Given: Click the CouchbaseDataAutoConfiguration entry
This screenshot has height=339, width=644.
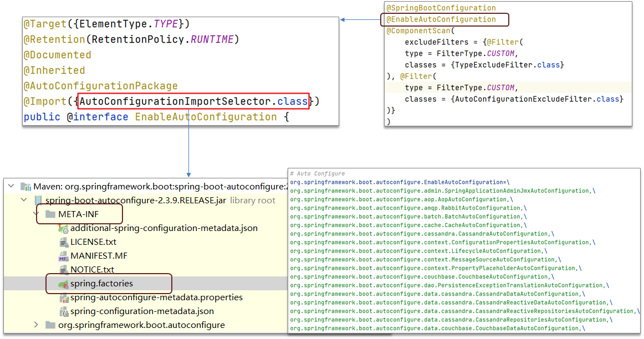Looking at the screenshot, I should pos(437,328).
